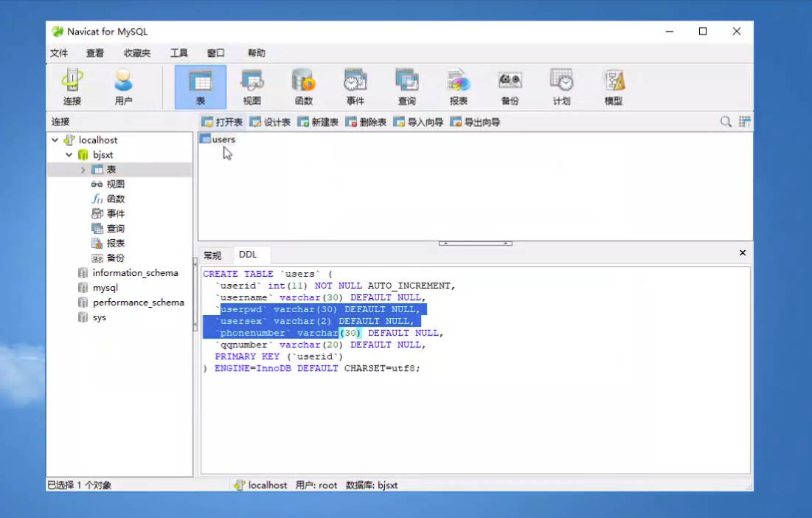Click the 删除表 delete table button
The image size is (812, 518).
click(366, 122)
